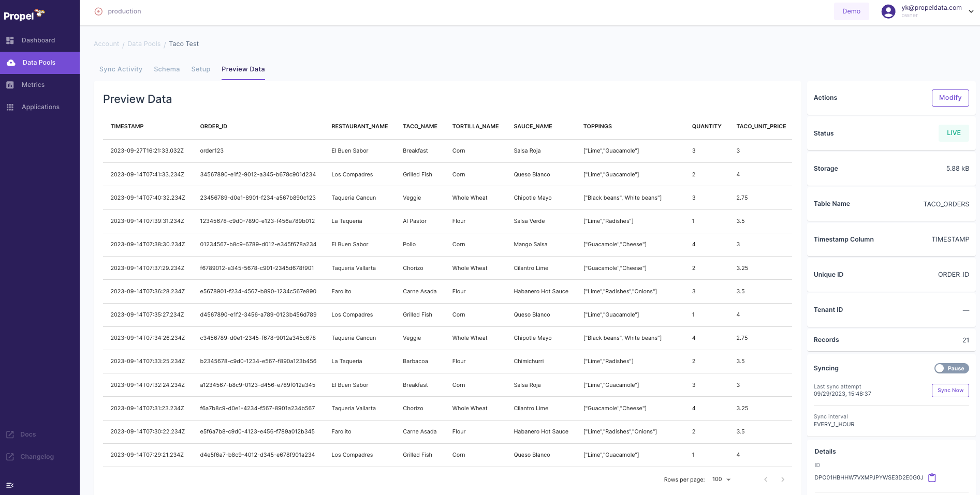Open the account menu chevron next to yk@propeldata.com

pos(971,11)
